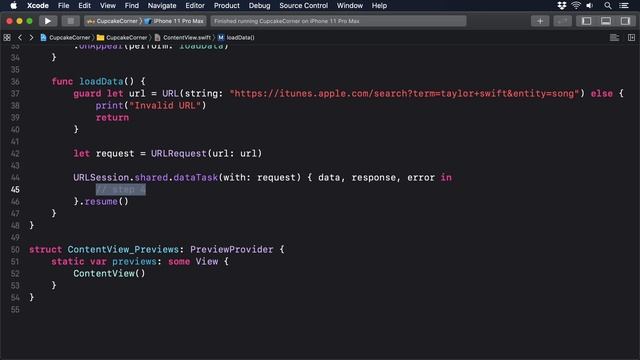Image resolution: width=640 pixels, height=360 pixels.
Task: Toggle the debug area visibility
Action: click(x=606, y=21)
